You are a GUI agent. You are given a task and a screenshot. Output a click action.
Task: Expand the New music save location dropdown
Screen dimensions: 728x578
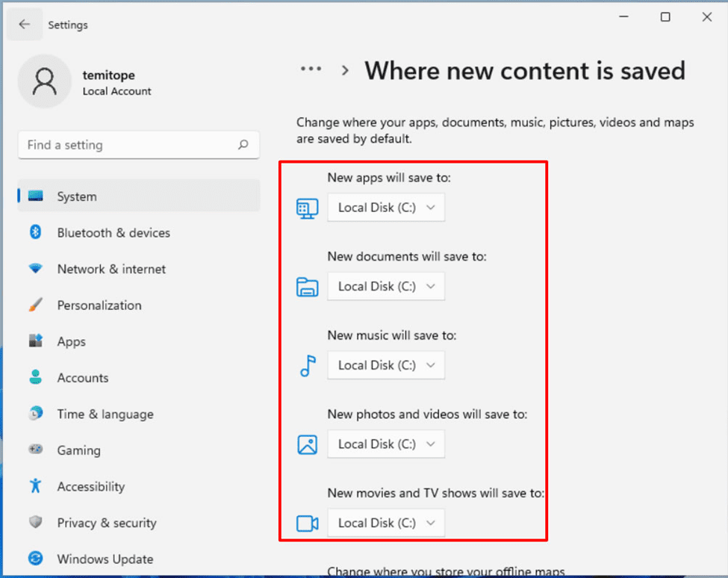pos(386,365)
